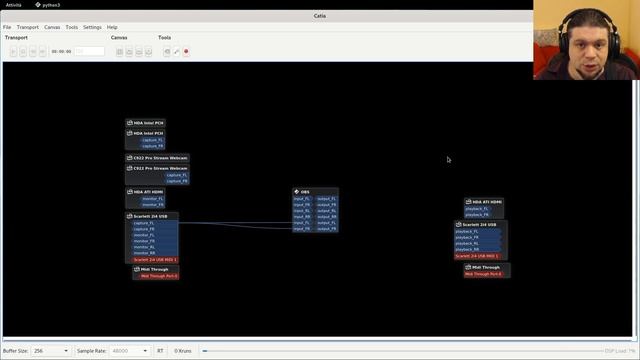Open the Tools menu

71,27
